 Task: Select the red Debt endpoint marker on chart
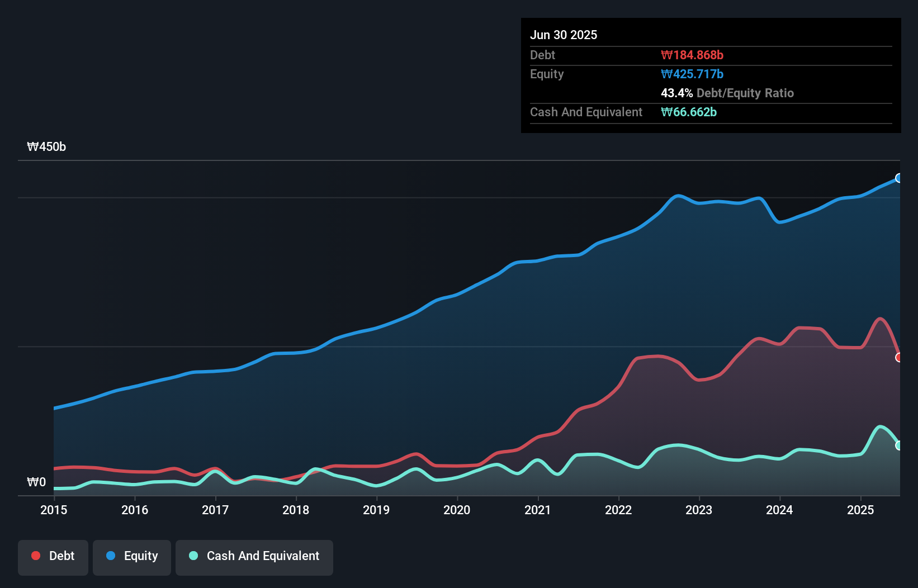[898, 358]
